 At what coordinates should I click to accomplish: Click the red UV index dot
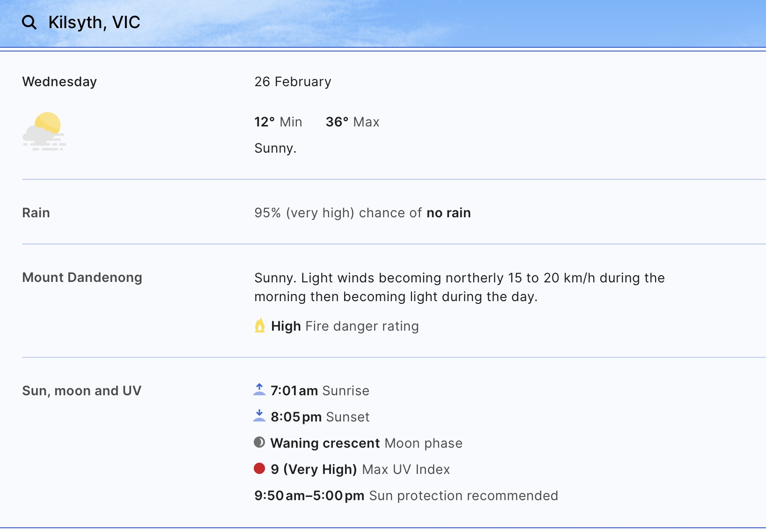tap(259, 468)
